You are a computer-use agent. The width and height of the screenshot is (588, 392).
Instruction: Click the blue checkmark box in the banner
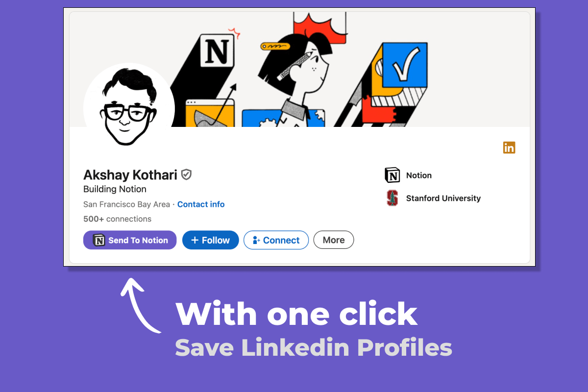pos(404,70)
